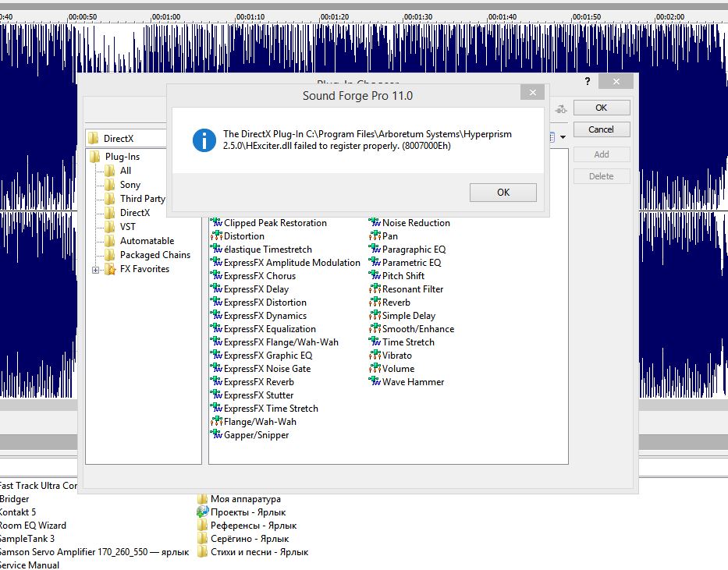Screen dimensions: 728x570
Task: Click OK in the Sound Forge error dialog
Action: coord(502,193)
